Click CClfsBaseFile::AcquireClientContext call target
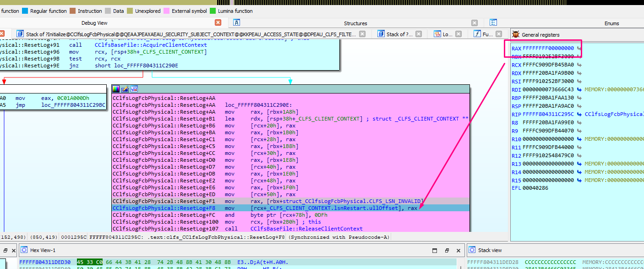This screenshot has height=269, width=644. (x=151, y=45)
